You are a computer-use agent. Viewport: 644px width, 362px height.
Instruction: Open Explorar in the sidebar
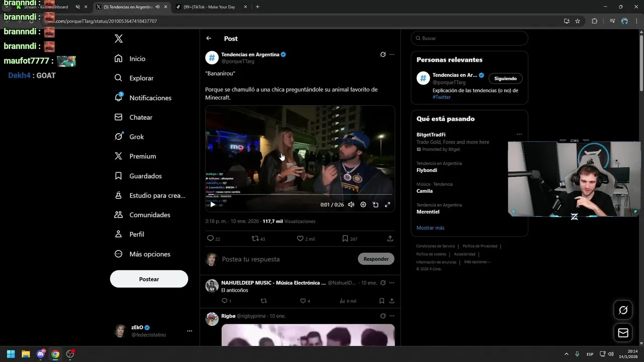pos(134,78)
